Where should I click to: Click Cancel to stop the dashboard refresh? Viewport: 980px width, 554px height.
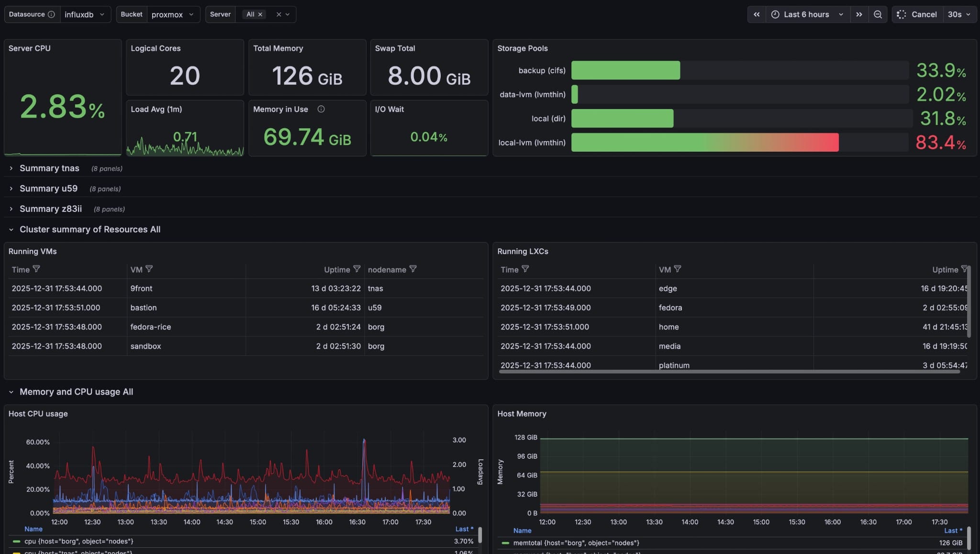pos(924,14)
